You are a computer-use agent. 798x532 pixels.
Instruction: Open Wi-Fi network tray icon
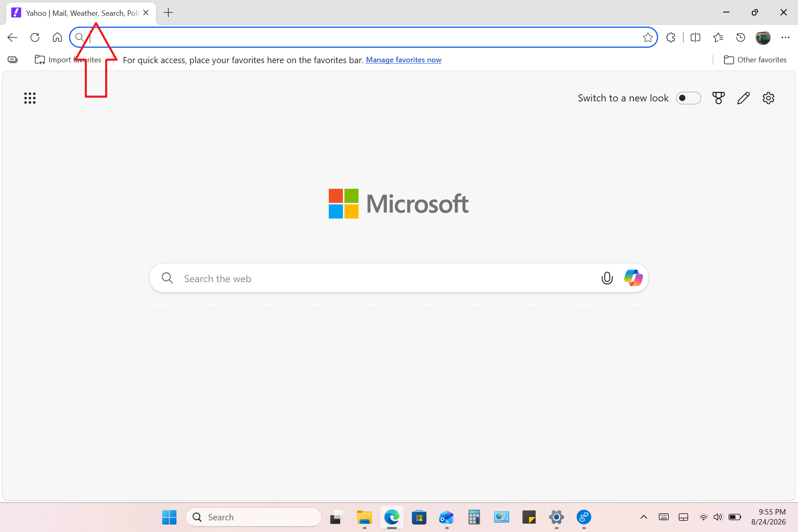pos(703,517)
